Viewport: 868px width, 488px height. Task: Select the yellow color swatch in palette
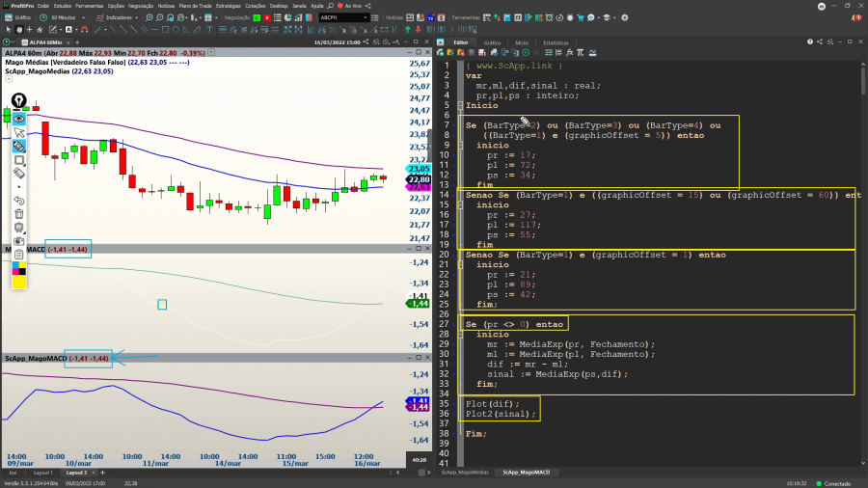pyautogui.click(x=18, y=283)
